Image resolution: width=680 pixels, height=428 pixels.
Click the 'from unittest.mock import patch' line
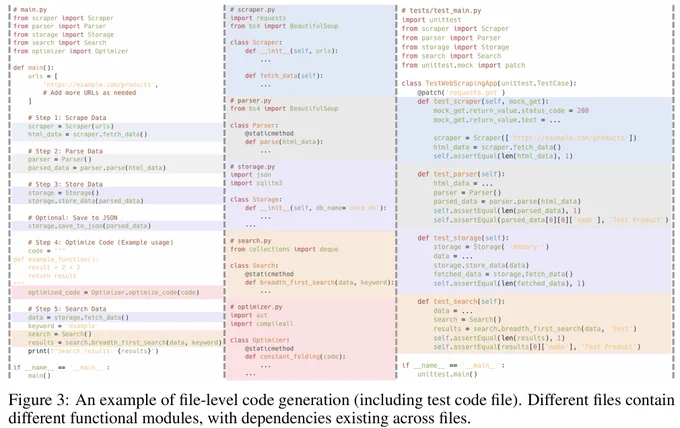(x=463, y=65)
